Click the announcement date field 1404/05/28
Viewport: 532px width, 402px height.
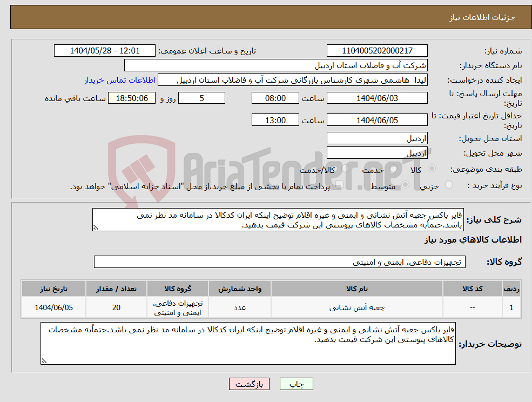coord(105,50)
